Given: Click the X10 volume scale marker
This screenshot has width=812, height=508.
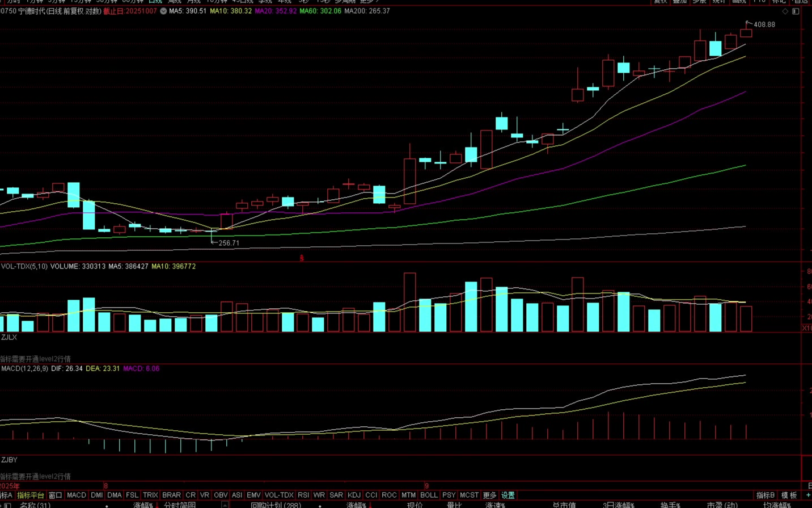Looking at the screenshot, I should click(806, 328).
